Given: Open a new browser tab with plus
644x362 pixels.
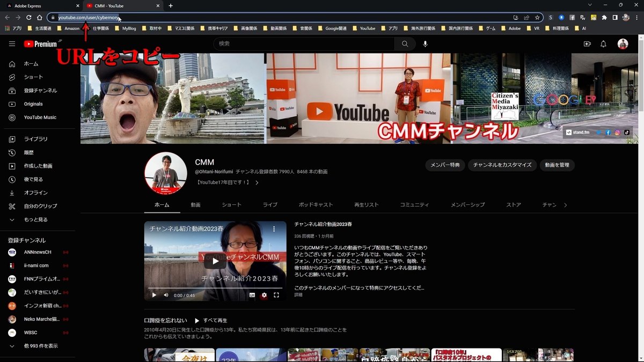Looking at the screenshot, I should click(x=171, y=5).
